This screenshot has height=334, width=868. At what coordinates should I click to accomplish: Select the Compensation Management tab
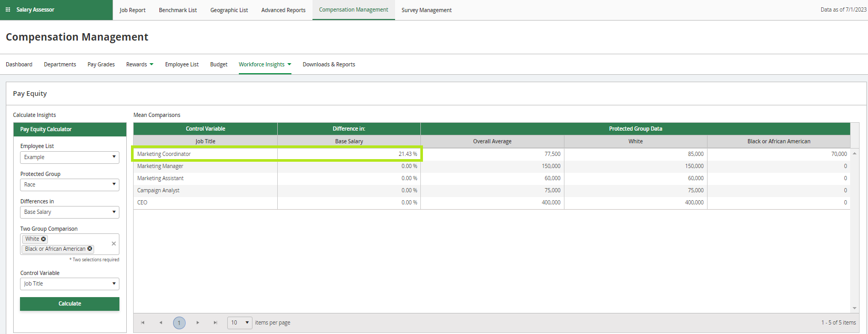[354, 9]
